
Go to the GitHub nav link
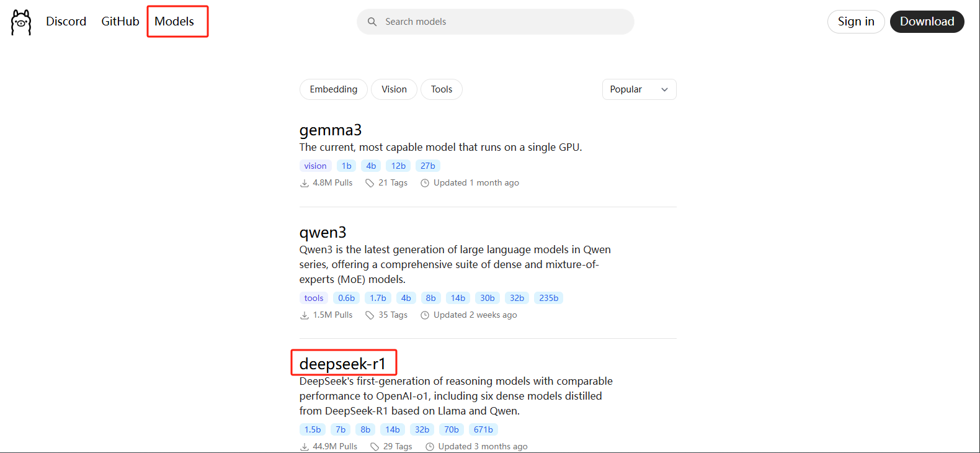[x=120, y=22]
